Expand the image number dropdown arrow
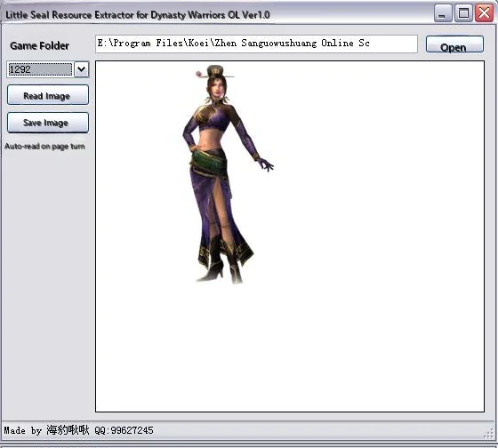498x448 pixels. [x=81, y=69]
